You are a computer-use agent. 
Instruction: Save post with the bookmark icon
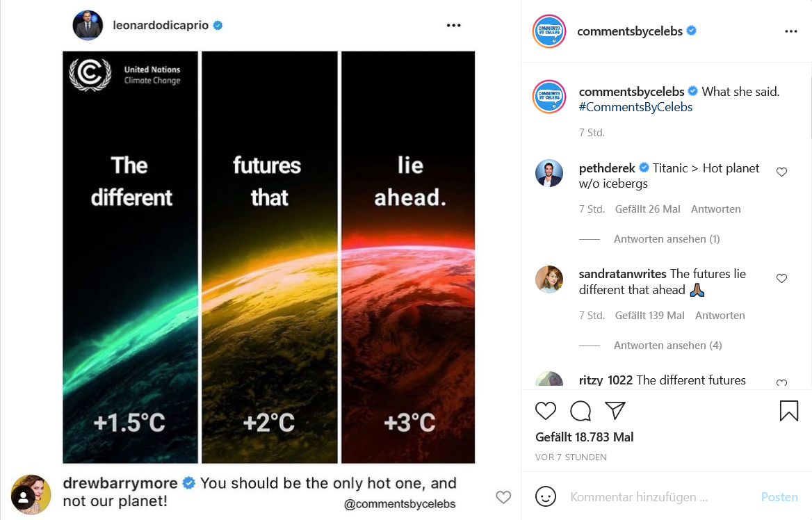(788, 411)
